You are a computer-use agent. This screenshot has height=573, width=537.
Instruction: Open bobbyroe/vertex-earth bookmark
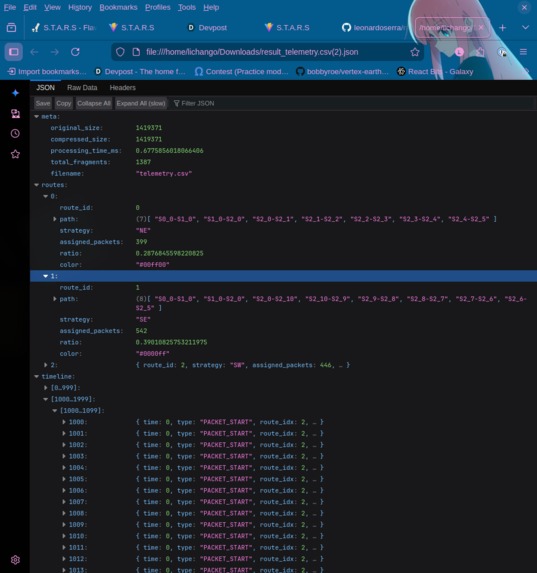tap(342, 72)
